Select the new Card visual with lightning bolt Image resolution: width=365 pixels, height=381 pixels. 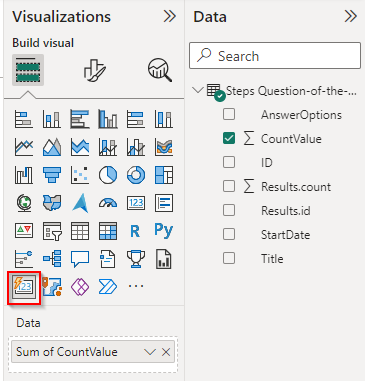tap(24, 287)
